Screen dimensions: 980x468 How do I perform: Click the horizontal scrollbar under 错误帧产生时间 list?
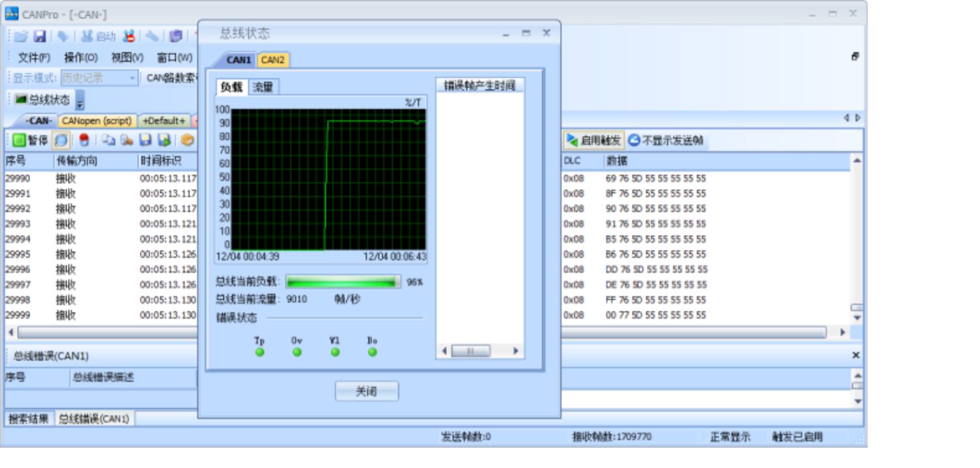[480, 351]
